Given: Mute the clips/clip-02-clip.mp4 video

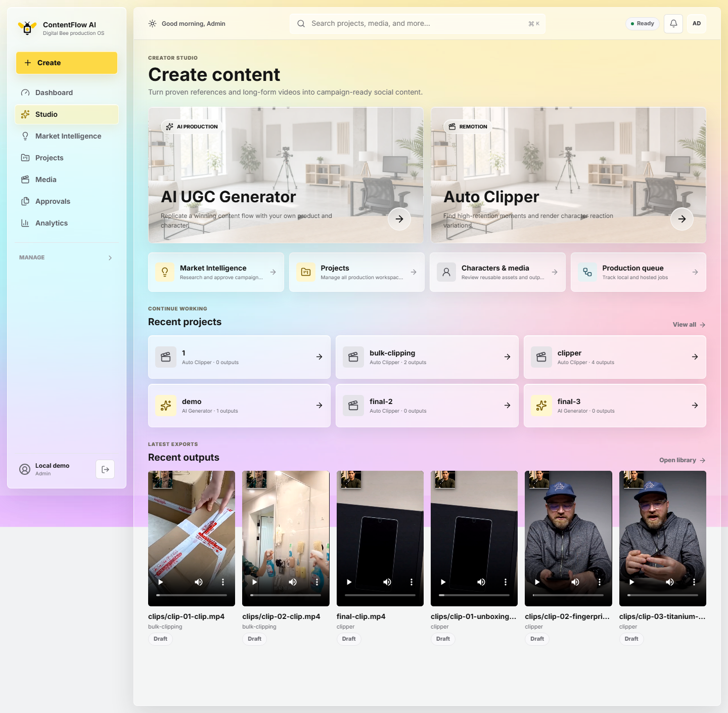Looking at the screenshot, I should (293, 582).
